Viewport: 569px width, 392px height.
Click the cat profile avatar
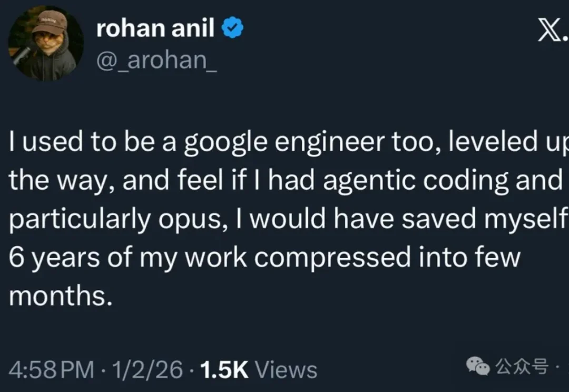pos(46,43)
